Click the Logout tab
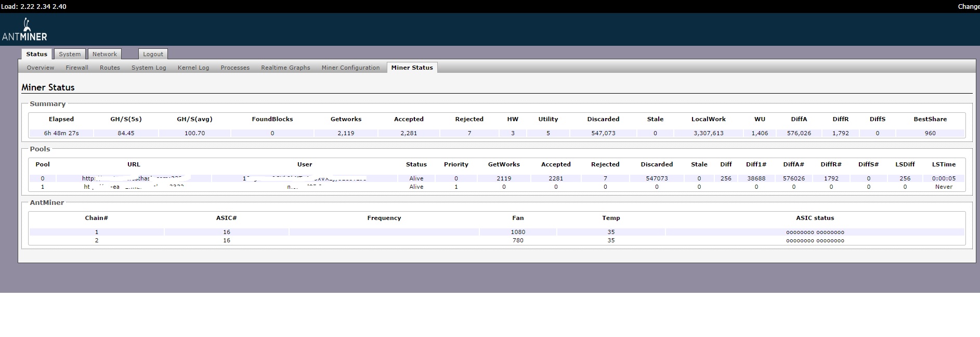 click(x=153, y=54)
